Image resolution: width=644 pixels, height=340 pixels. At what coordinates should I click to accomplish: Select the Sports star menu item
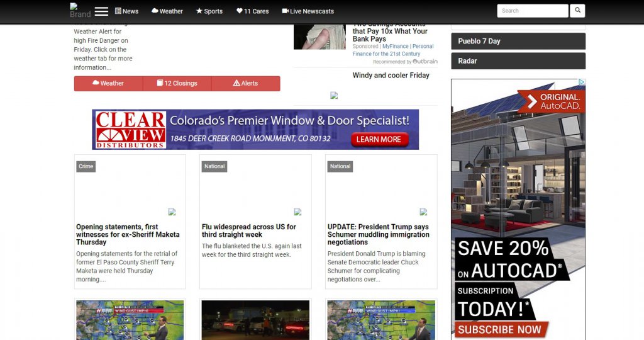click(x=209, y=11)
